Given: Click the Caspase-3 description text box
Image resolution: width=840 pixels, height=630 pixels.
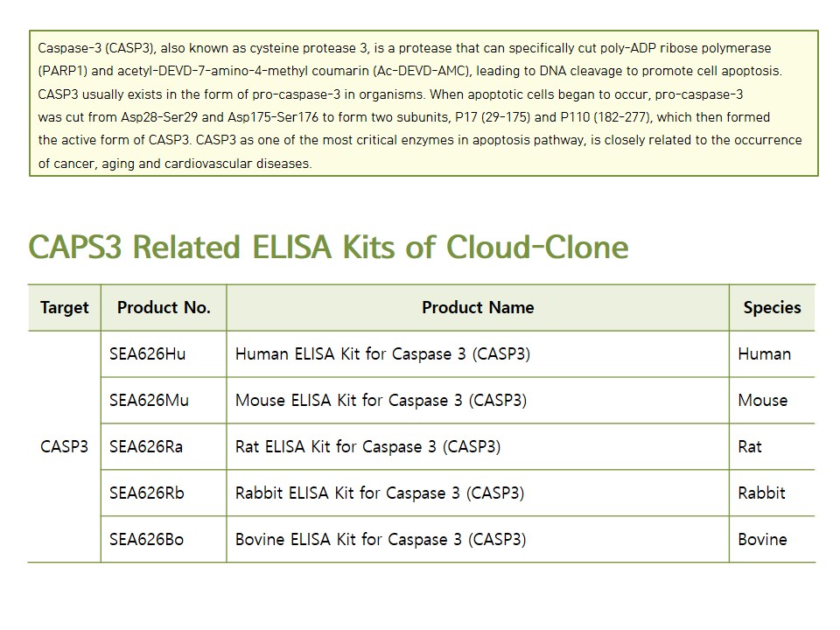Looking at the screenshot, I should 423,104.
